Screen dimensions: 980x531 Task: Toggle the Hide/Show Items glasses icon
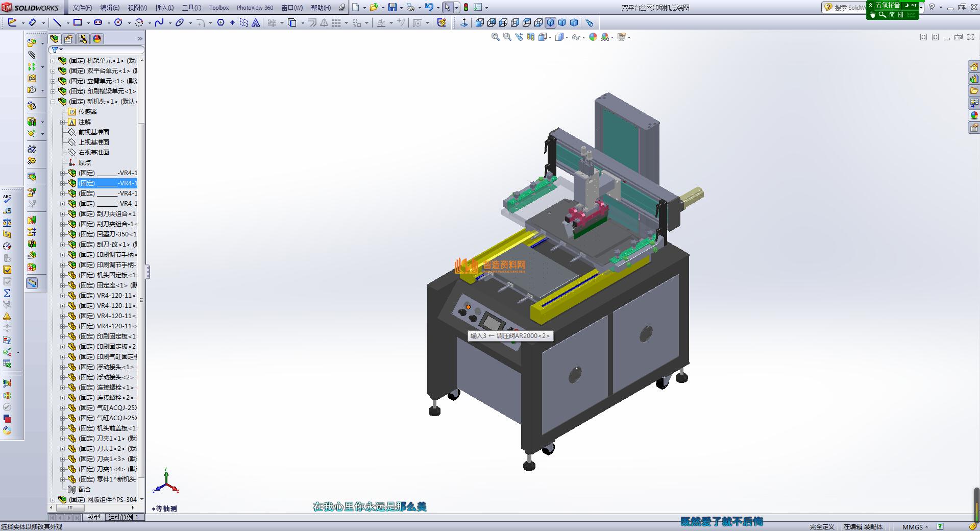pyautogui.click(x=576, y=37)
